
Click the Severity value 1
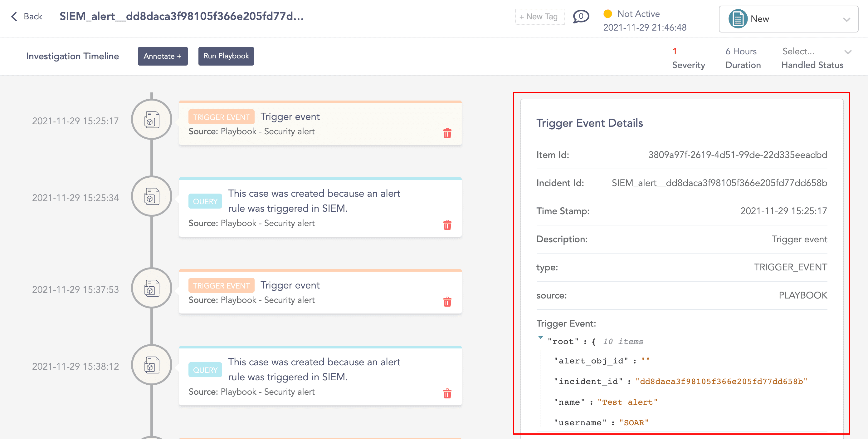pos(675,51)
